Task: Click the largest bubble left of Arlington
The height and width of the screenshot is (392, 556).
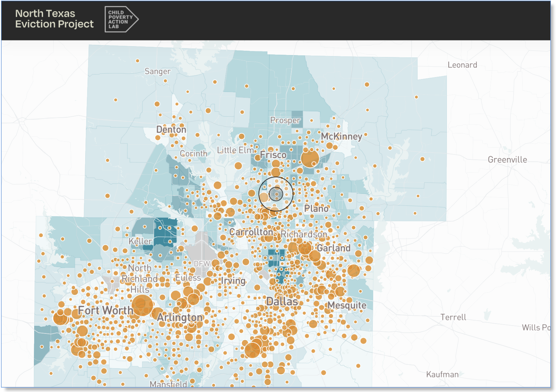Action: pos(142,305)
